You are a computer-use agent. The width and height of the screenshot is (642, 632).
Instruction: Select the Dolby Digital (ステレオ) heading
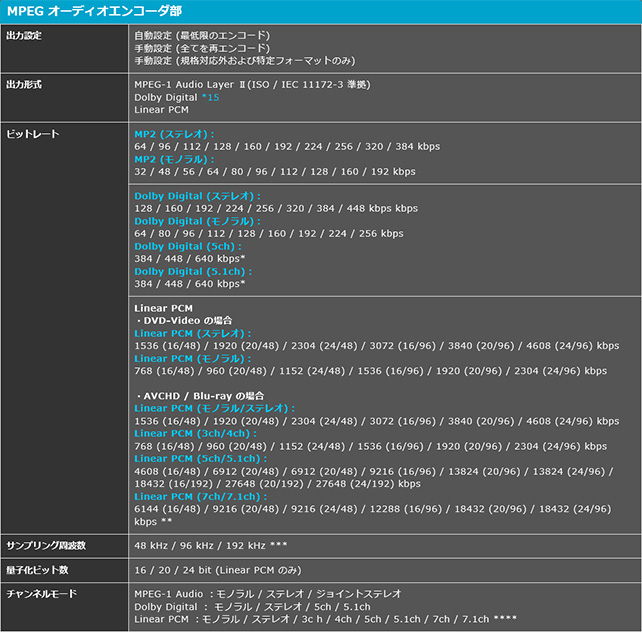click(197, 196)
